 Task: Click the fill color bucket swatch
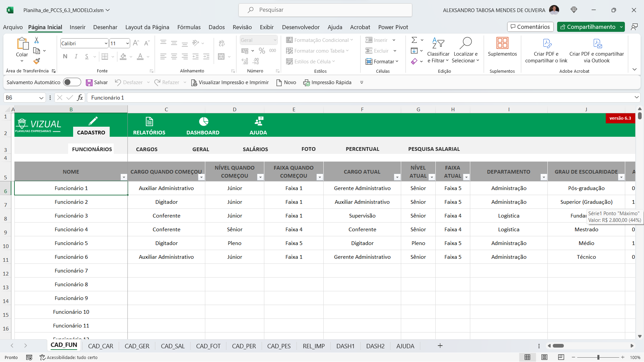(x=123, y=56)
